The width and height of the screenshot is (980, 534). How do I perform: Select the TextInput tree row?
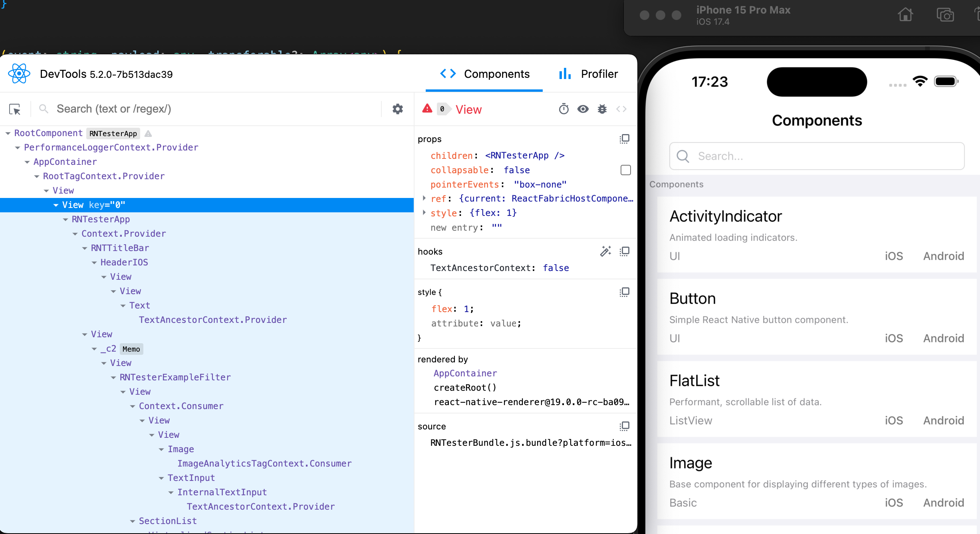coord(207,478)
